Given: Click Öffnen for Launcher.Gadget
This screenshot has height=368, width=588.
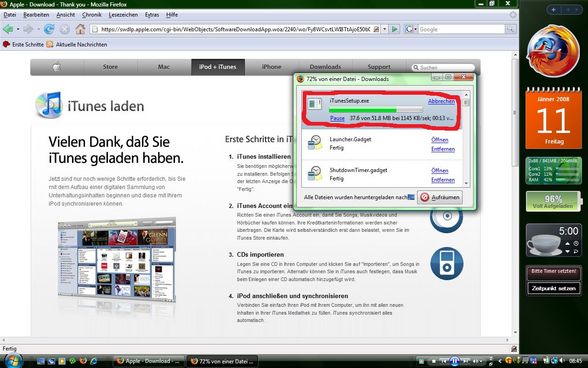Looking at the screenshot, I should pos(440,140).
